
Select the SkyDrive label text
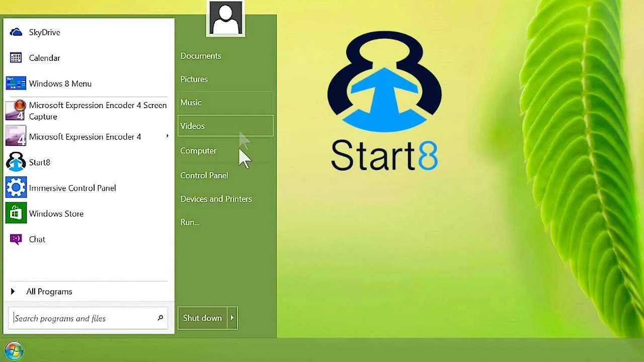click(x=45, y=32)
